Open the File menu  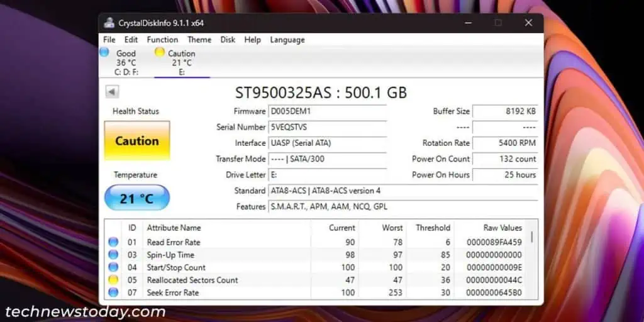point(109,40)
